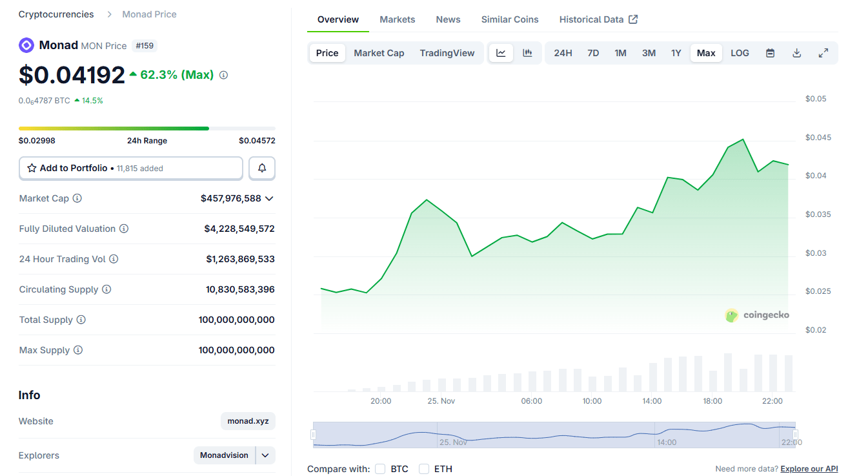The image size is (868, 476).
Task: Click the info icon next to Market Cap
Action: click(77, 198)
